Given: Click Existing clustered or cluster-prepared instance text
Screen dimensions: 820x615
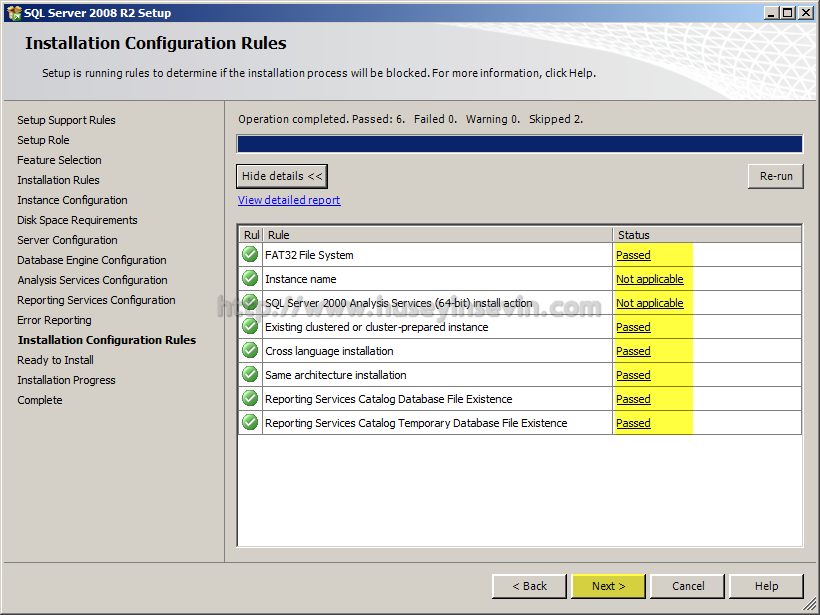Looking at the screenshot, I should point(377,327).
